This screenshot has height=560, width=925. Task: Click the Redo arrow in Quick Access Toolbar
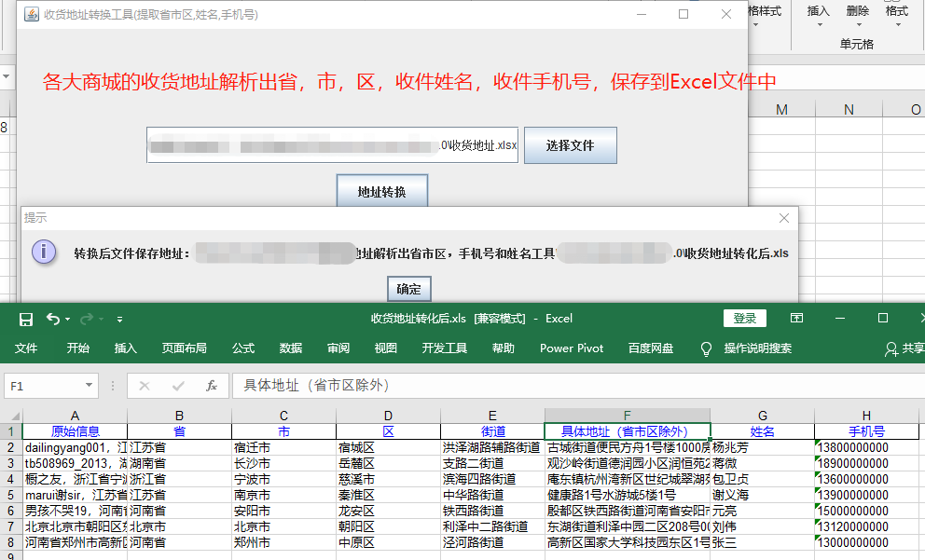pyautogui.click(x=86, y=319)
